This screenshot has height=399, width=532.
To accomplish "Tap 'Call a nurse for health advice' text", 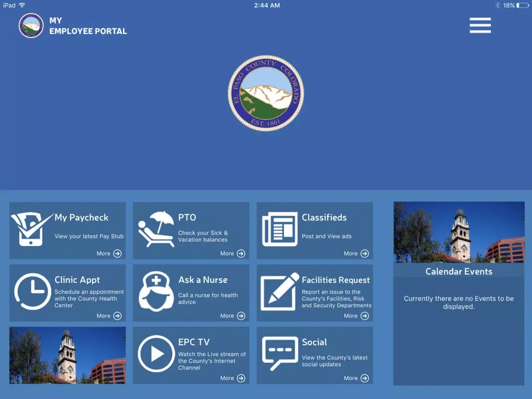I will [207, 299].
